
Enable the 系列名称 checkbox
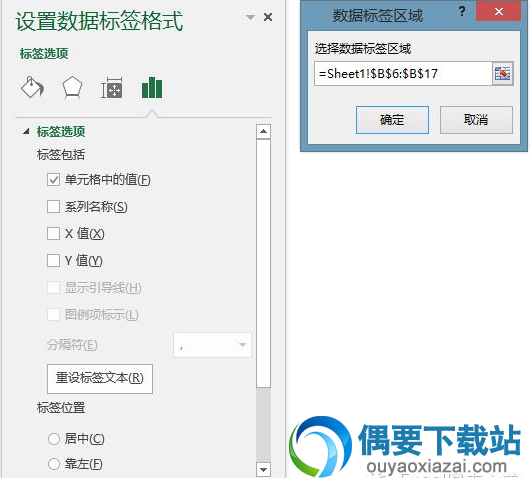[x=53, y=206]
